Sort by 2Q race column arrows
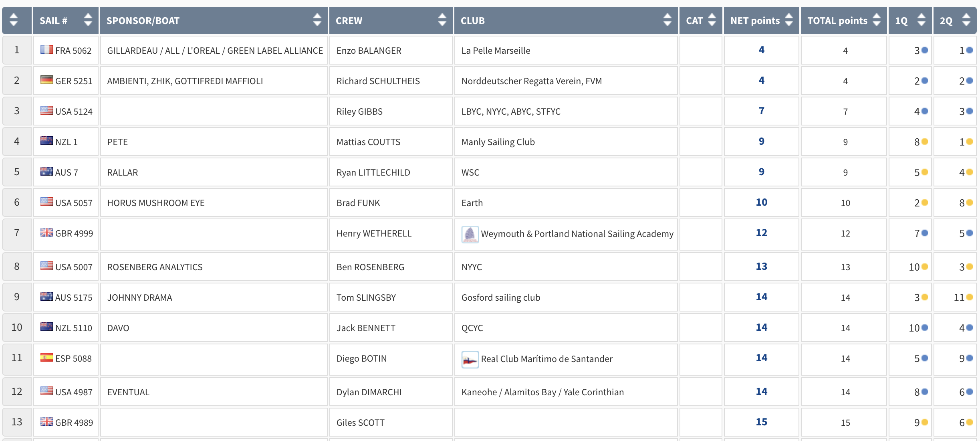The image size is (980, 441). [x=966, y=20]
